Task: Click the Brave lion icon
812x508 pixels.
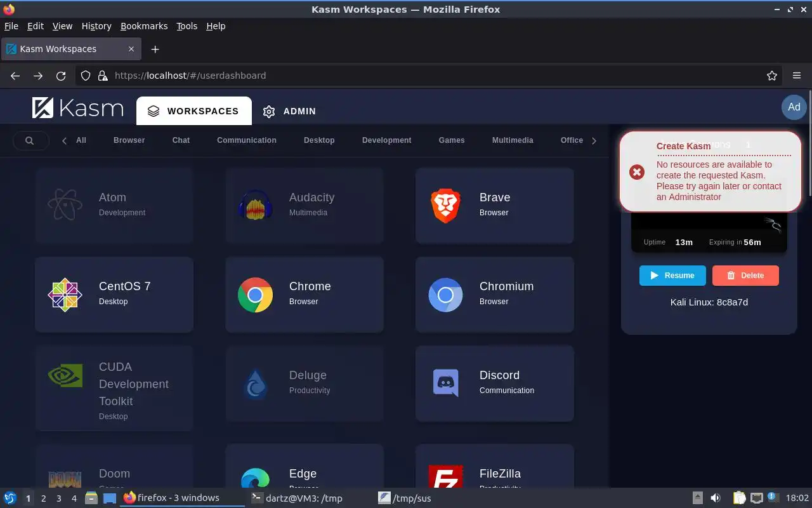Action: point(445,205)
